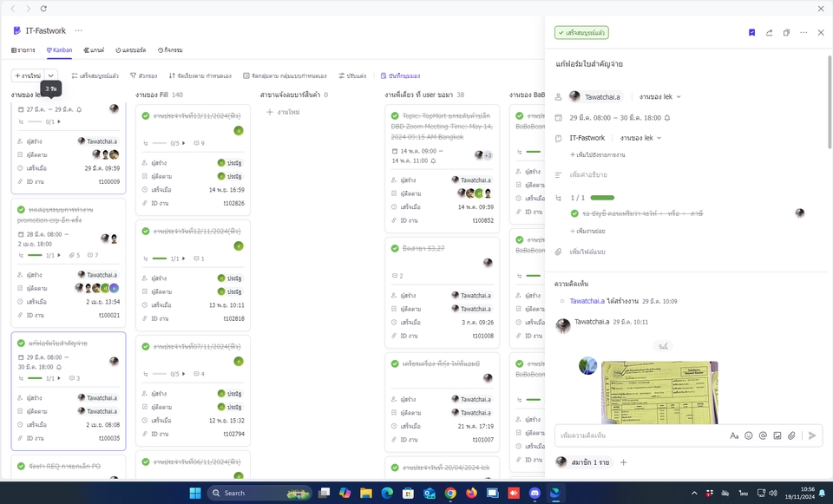Open text formatting (Aa) in comment box
Image resolution: width=833 pixels, height=504 pixels.
coord(734,435)
